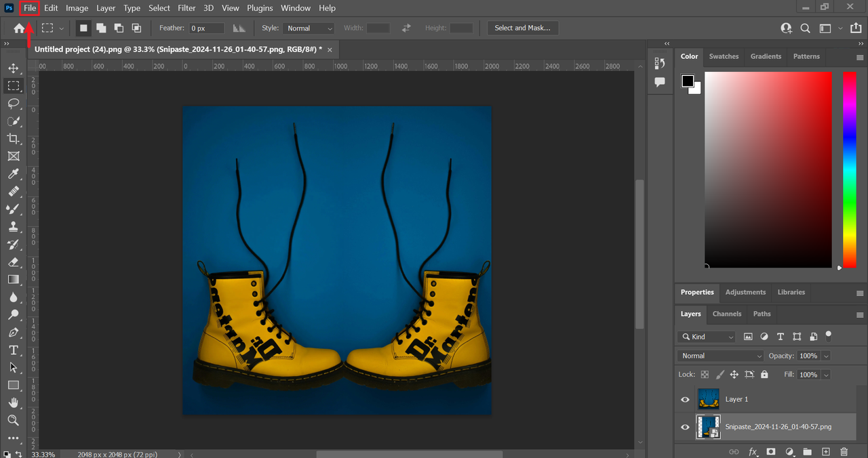Open the Edit Toolbar three-dots button

13,438
